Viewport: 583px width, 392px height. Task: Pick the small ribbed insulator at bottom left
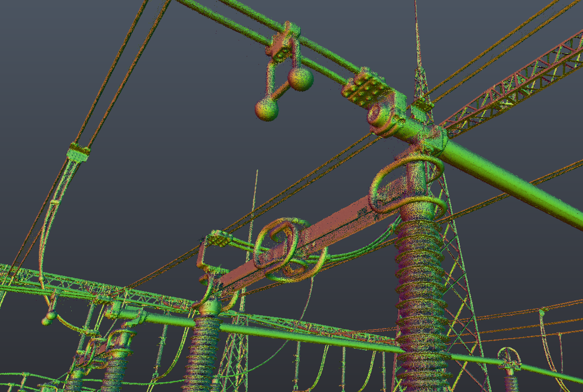(x=116, y=366)
